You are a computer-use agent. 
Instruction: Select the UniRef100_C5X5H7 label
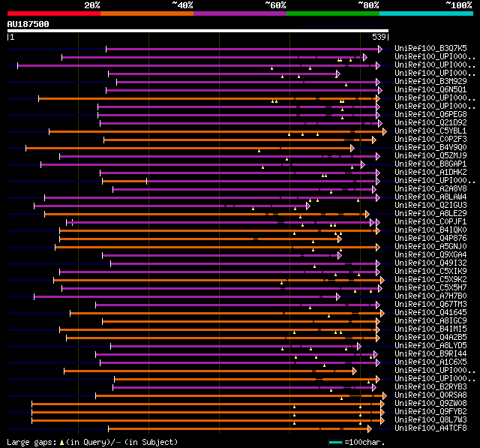click(430, 288)
